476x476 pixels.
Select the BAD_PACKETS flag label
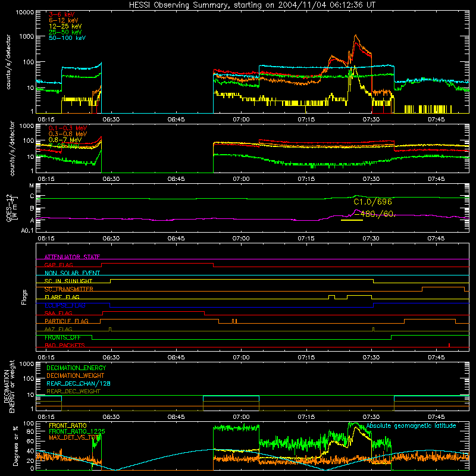[65, 345]
